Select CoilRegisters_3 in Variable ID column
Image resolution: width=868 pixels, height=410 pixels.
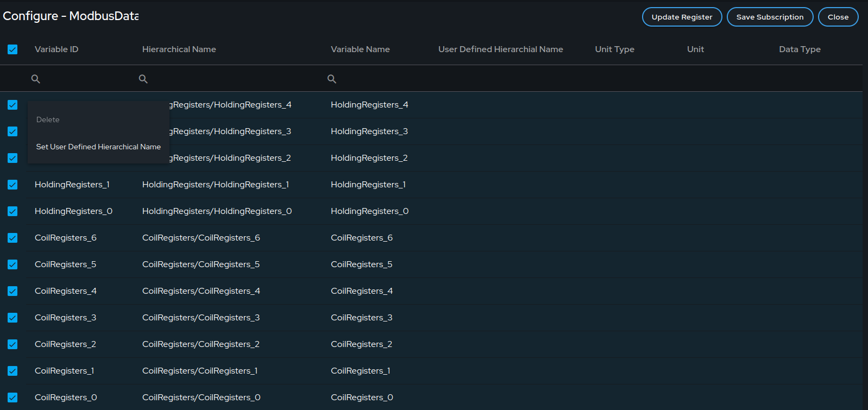[x=65, y=318]
